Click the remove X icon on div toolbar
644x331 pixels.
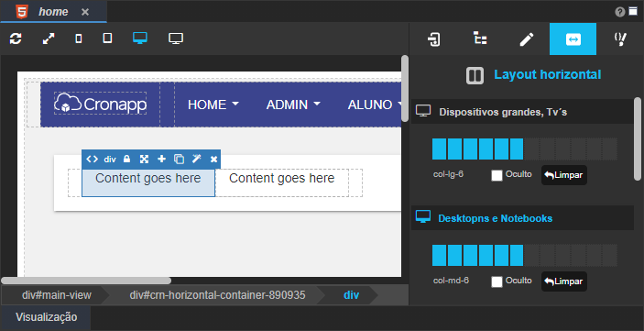tap(213, 160)
